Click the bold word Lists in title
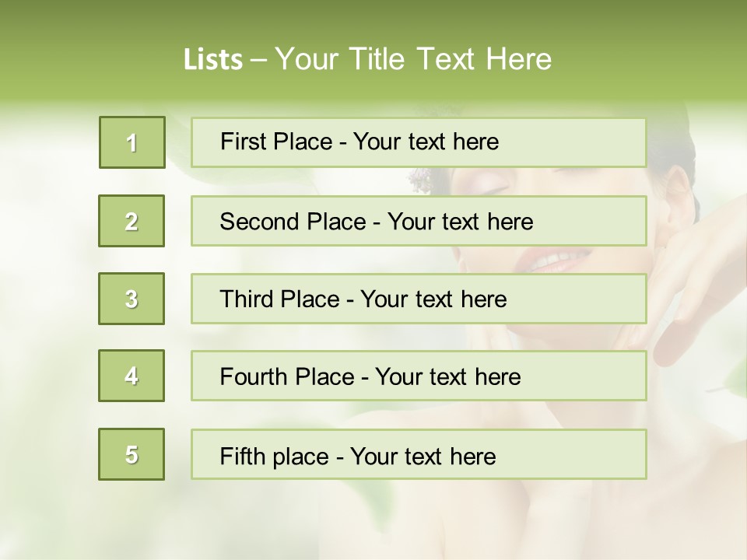 click(212, 59)
